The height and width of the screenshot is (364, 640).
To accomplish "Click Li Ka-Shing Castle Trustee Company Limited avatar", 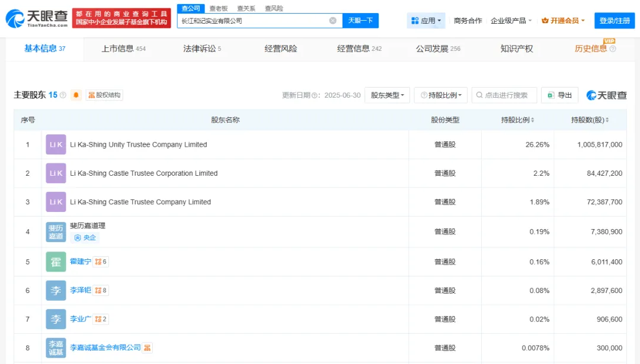I will click(56, 202).
